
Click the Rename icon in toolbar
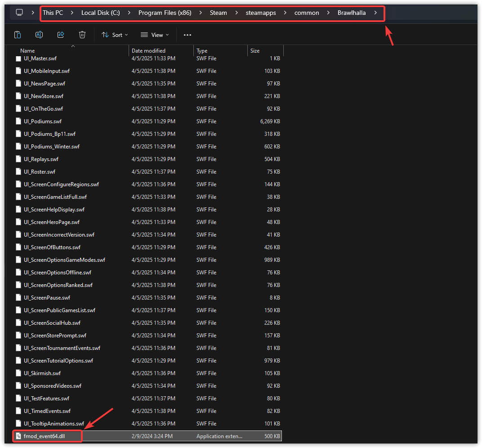click(x=39, y=35)
